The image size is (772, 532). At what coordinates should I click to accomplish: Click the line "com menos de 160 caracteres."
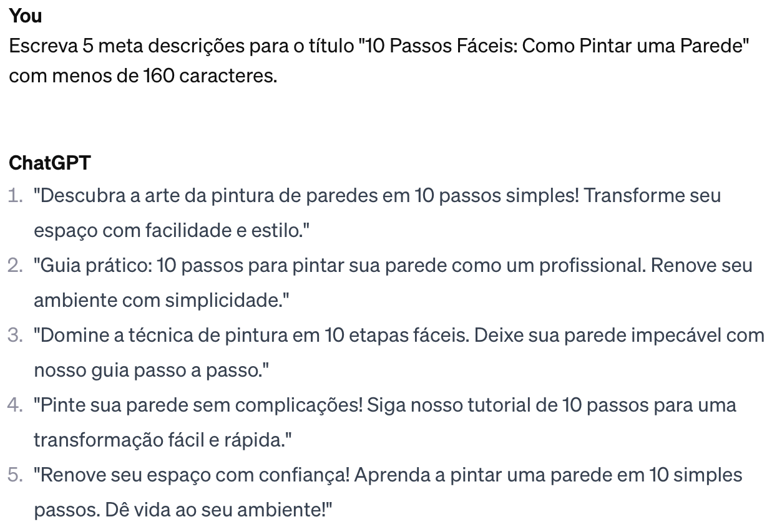(142, 77)
